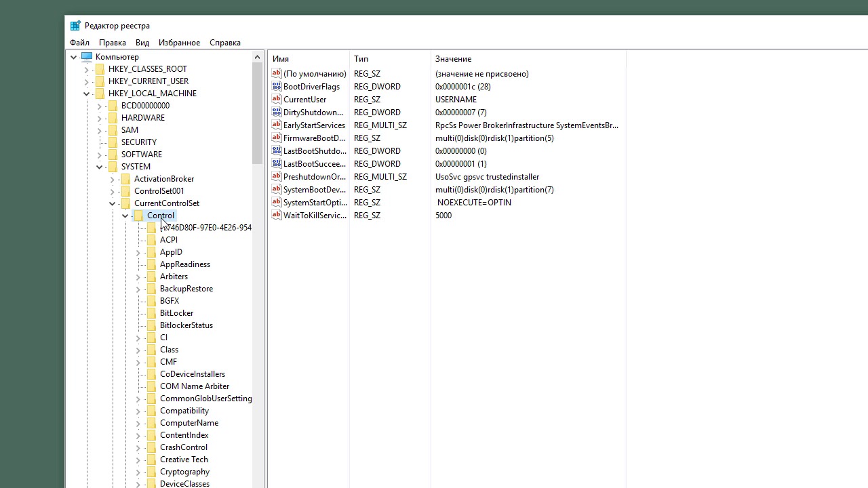
Task: Click the value data NOEXECUTE=OPTIN
Action: 474,203
